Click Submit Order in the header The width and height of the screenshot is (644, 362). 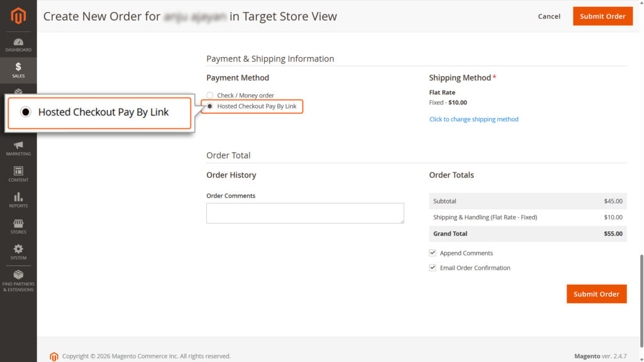602,16
